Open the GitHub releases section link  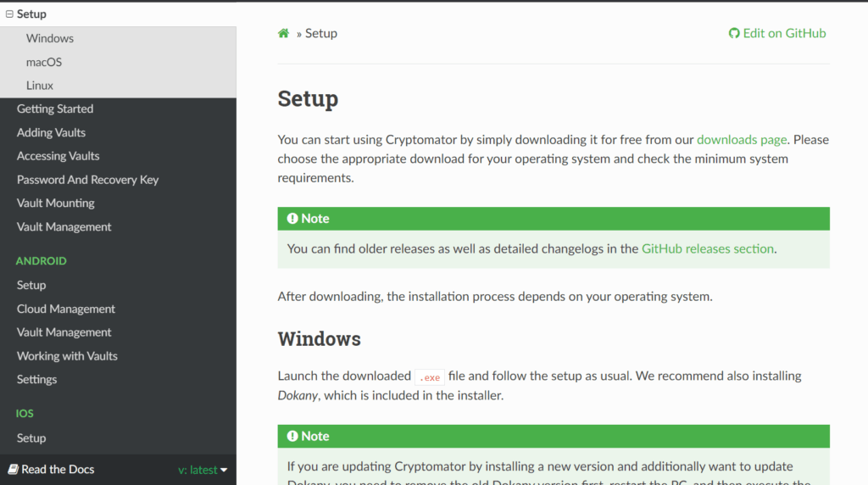(708, 248)
